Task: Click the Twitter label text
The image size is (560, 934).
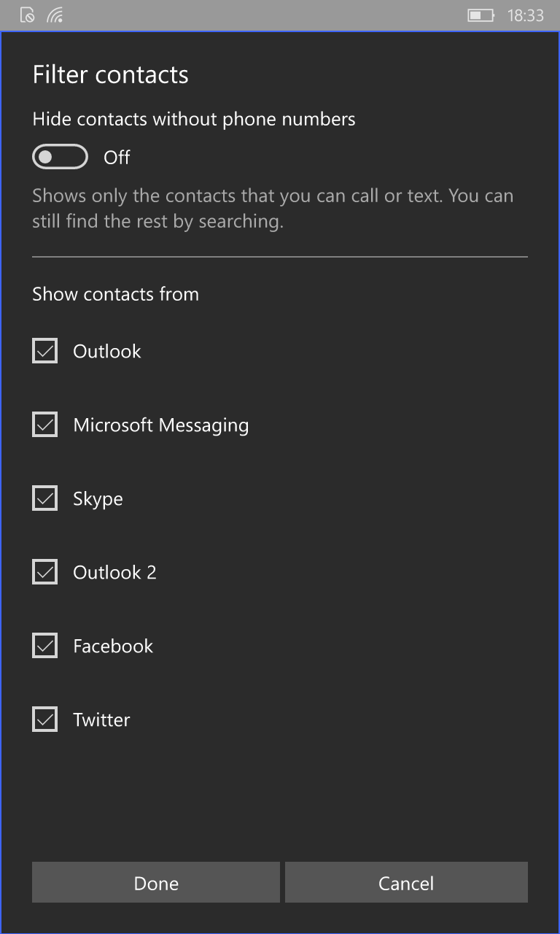Action: (101, 720)
